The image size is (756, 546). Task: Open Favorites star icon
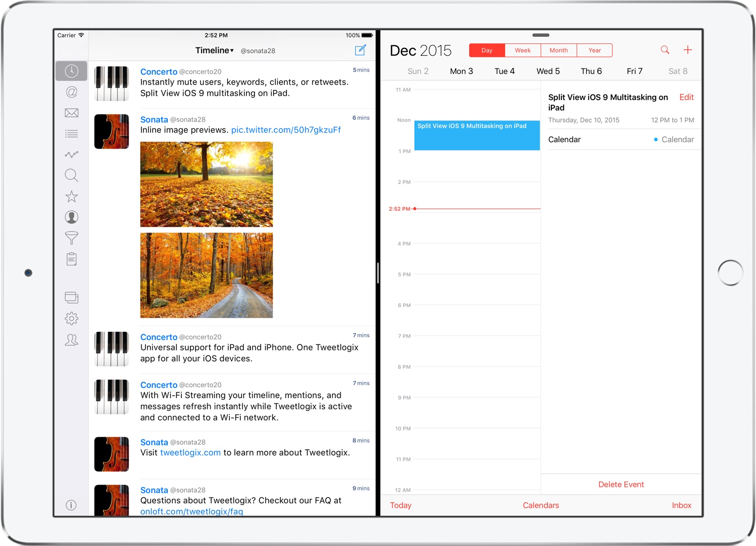click(72, 196)
